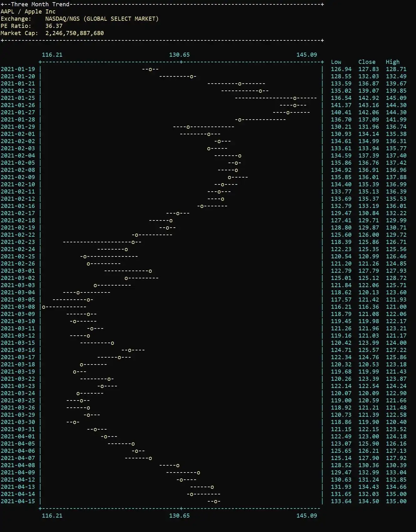The height and width of the screenshot is (532, 416).
Task: Select Close value 122.15 for 2021-03-31
Action: coord(369,429)
